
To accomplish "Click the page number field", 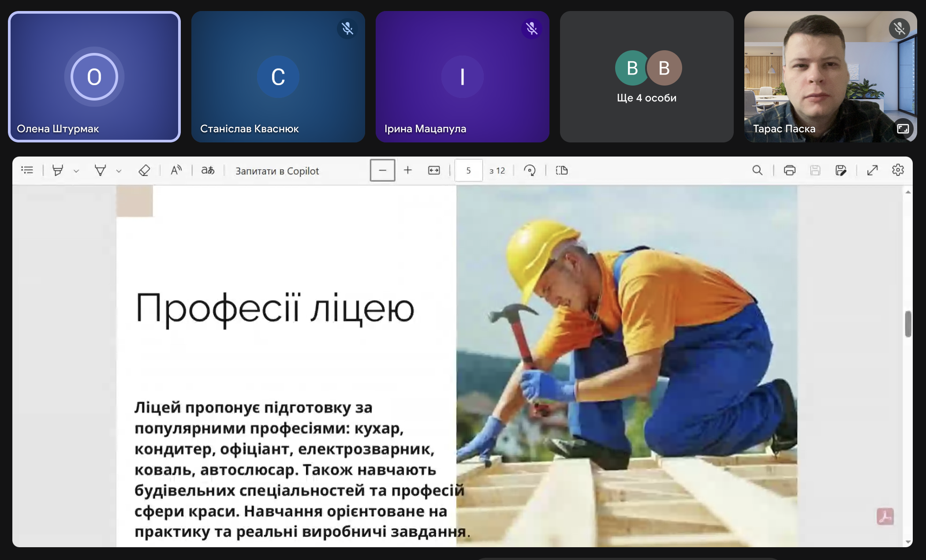I will [x=468, y=170].
